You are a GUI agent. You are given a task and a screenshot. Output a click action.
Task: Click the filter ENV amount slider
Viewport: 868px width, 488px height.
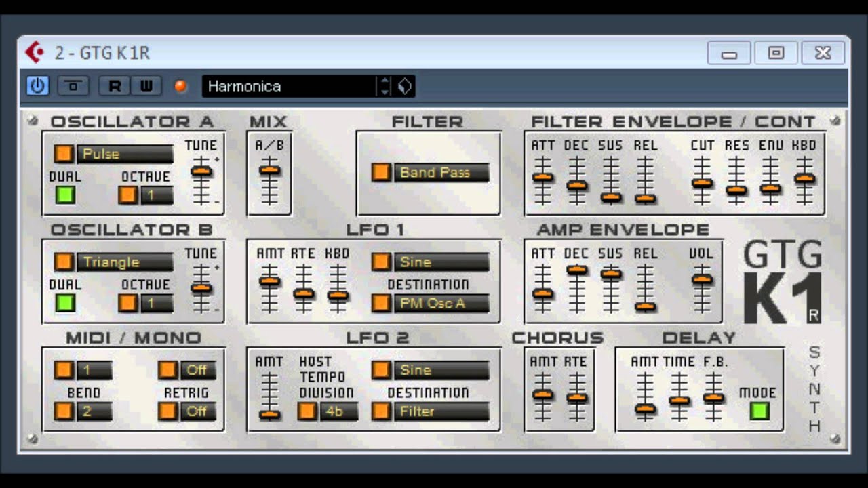pyautogui.click(x=770, y=180)
